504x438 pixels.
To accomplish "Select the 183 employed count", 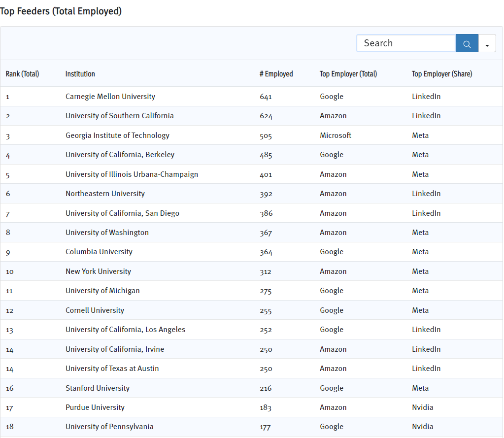I will pyautogui.click(x=266, y=408).
